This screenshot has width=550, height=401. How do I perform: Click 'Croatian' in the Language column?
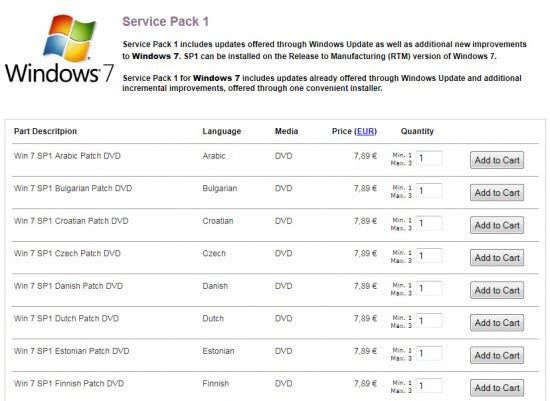click(217, 221)
